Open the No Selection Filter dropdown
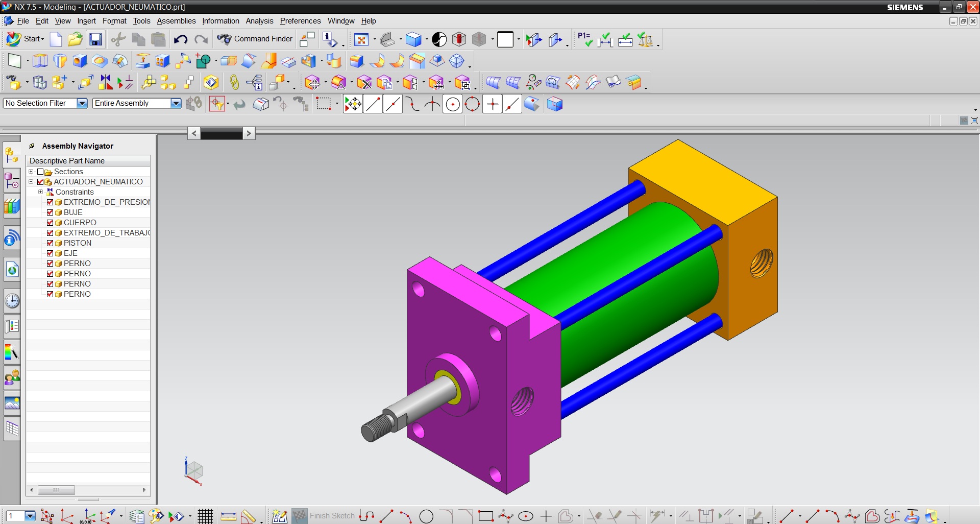980x524 pixels. (x=82, y=103)
